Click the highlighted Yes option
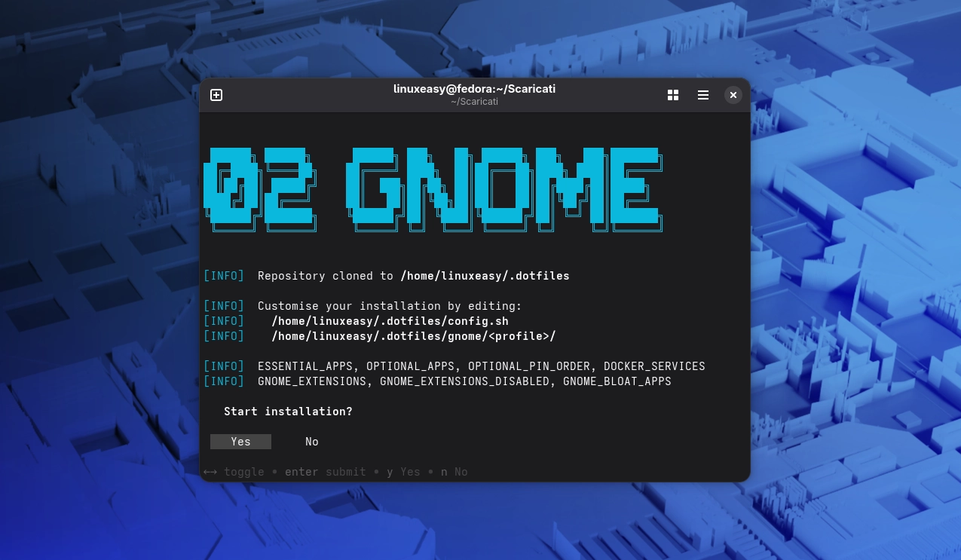The width and height of the screenshot is (961, 560). (240, 442)
